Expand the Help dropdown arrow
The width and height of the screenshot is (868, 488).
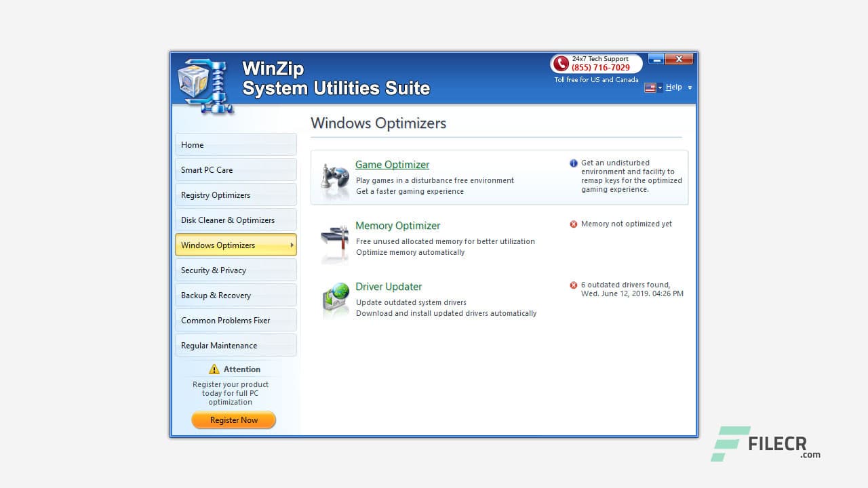click(690, 87)
